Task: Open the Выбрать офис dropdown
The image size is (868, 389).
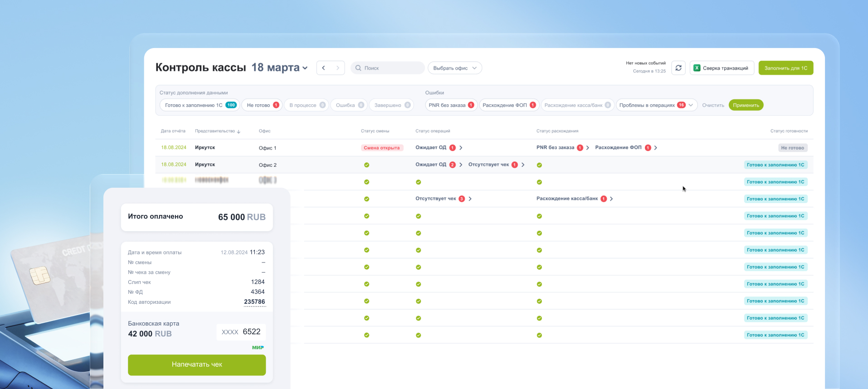Action: [x=454, y=68]
